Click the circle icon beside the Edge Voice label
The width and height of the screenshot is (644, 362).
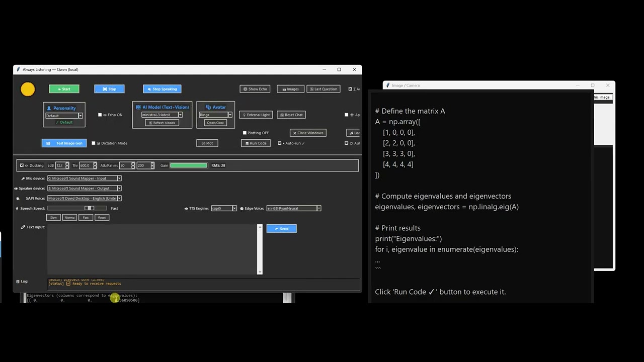point(242,208)
